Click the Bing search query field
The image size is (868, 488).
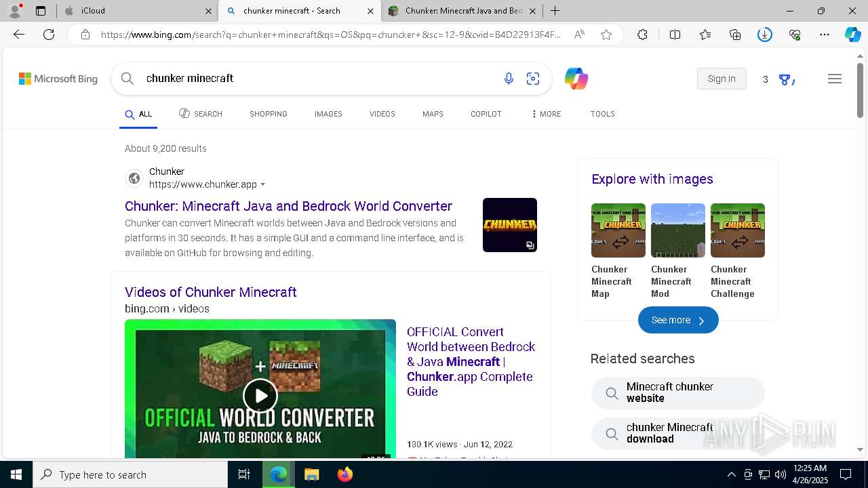click(x=319, y=79)
